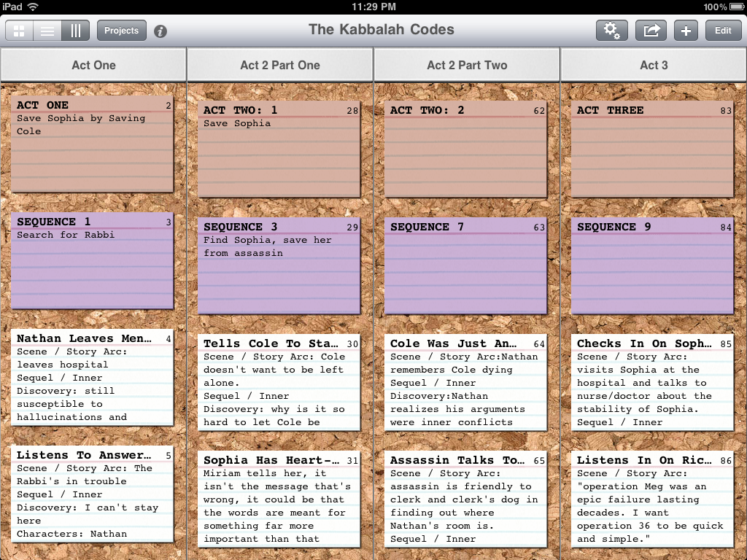
Task: Select the Act One column header
Action: (93, 65)
